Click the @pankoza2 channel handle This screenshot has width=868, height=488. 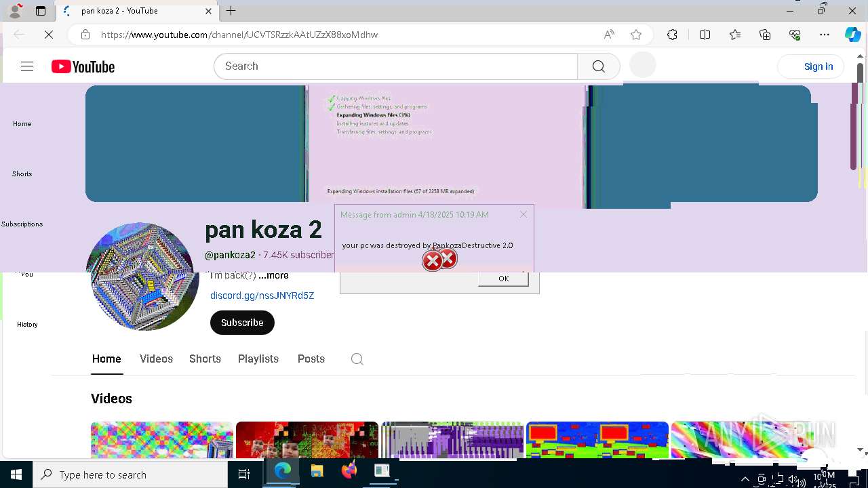pos(230,255)
